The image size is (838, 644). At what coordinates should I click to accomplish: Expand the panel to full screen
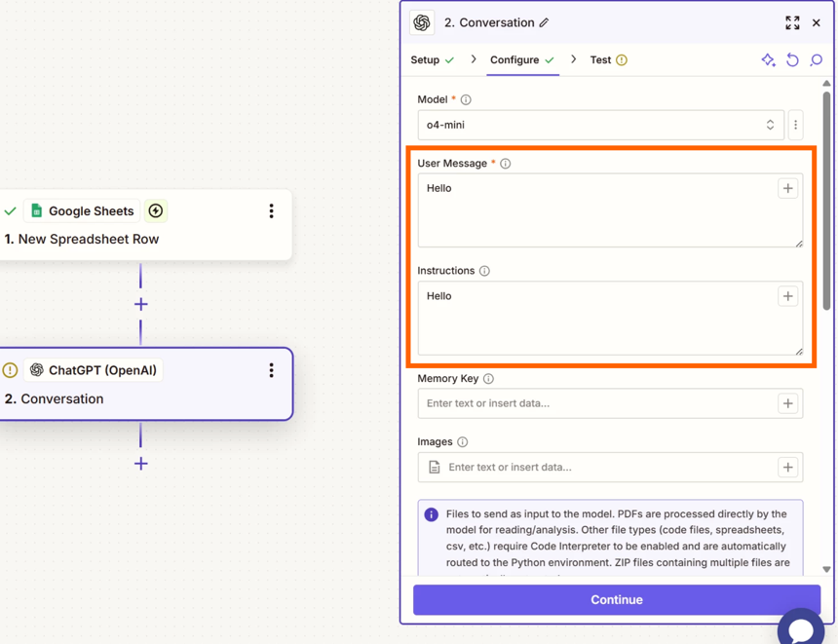coord(792,22)
